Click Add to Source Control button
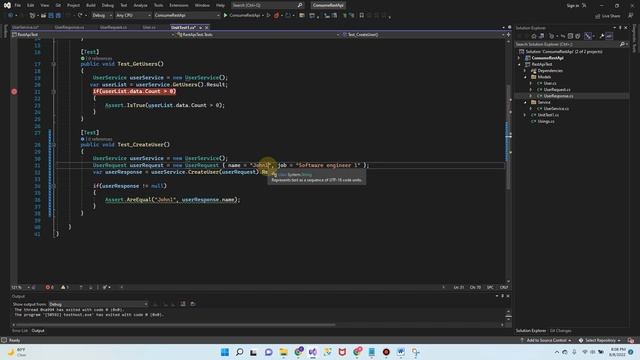Image resolution: width=640 pixels, height=360 pixels. point(546,340)
